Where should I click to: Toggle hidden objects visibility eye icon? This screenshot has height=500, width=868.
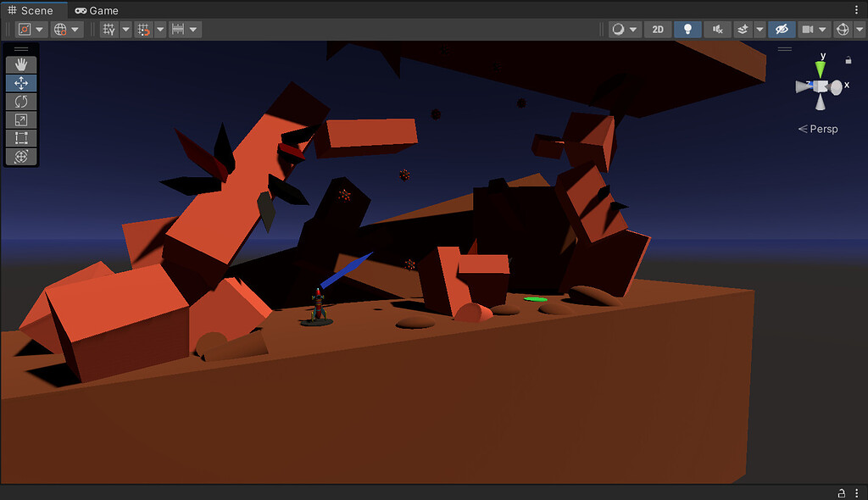point(782,30)
